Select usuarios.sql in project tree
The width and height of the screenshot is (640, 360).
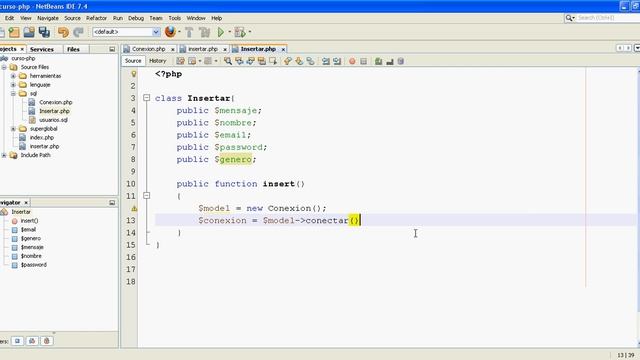[x=53, y=120]
